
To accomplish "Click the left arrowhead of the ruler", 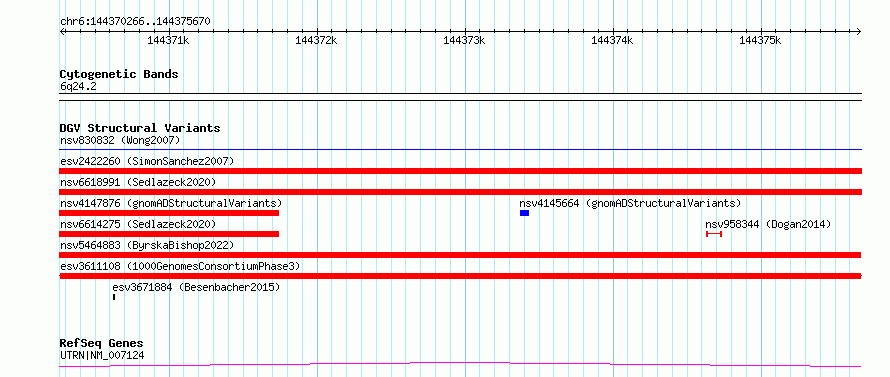I will click(62, 31).
